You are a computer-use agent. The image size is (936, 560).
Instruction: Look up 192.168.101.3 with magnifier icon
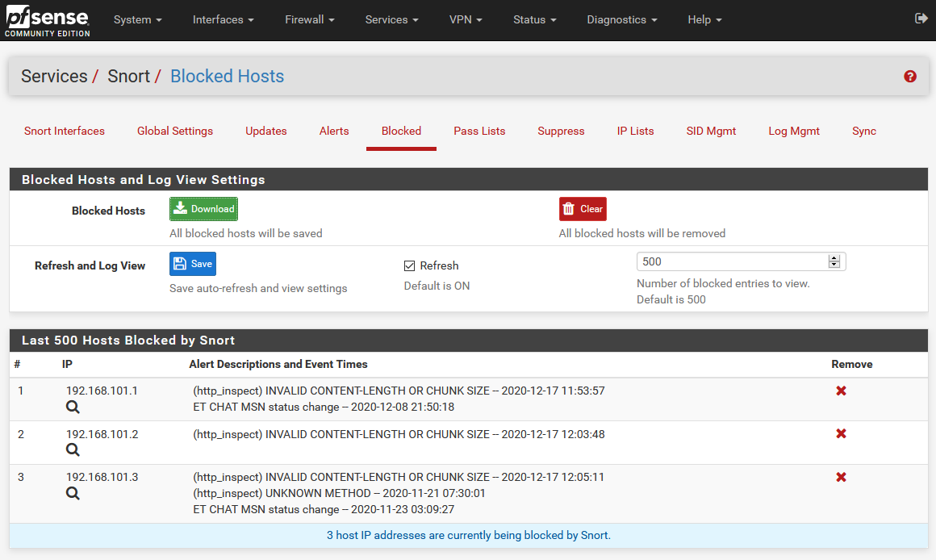pos(73,493)
